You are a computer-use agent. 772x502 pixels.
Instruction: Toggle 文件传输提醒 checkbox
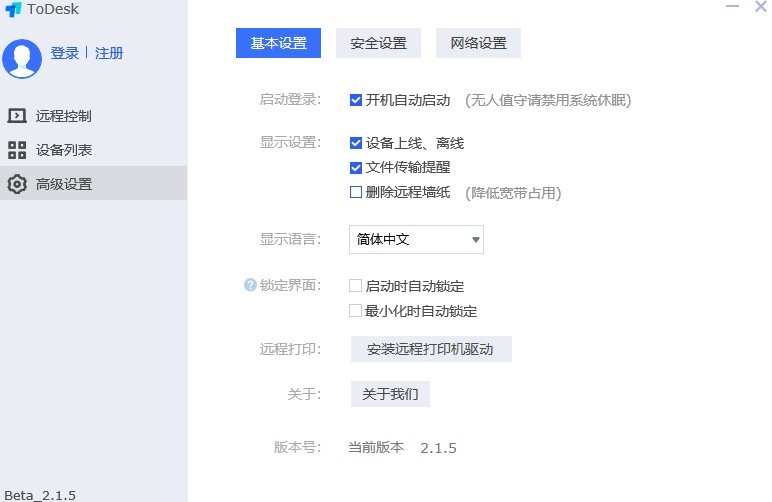[356, 167]
